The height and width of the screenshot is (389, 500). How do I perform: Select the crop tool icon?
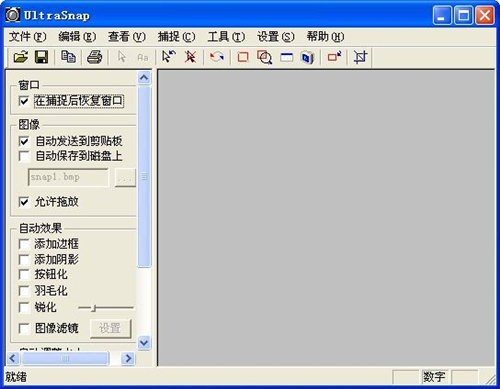click(360, 57)
